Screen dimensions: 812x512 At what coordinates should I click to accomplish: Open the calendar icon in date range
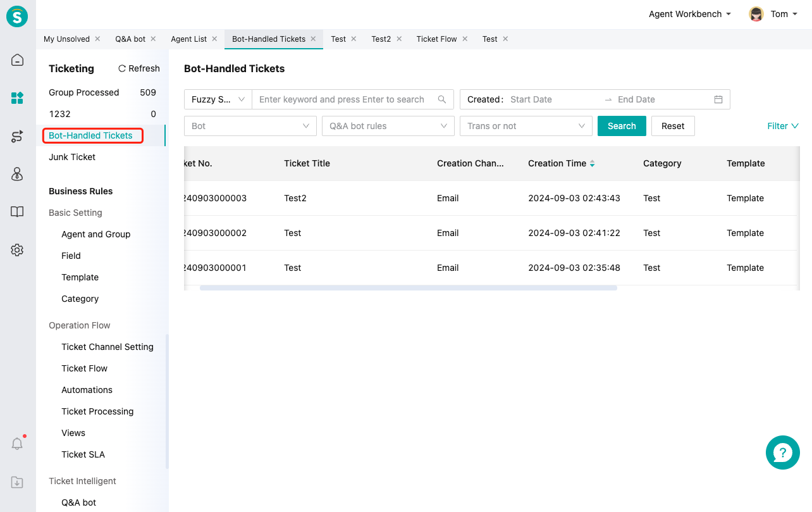(718, 99)
